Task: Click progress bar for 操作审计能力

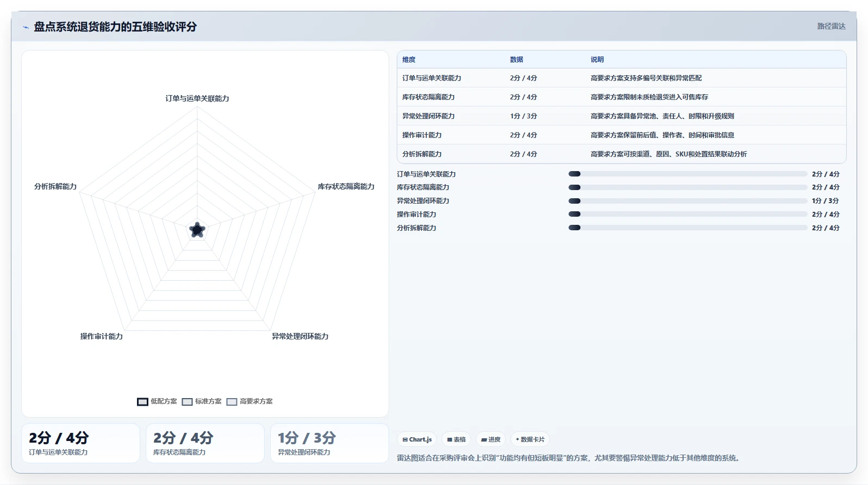Action: [688, 215]
